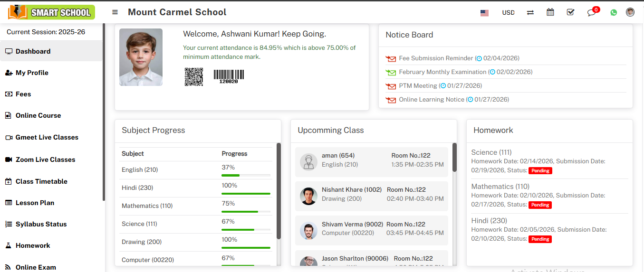Image resolution: width=644 pixels, height=272 pixels.
Task: Click the Mathematics progress bar
Action: click(x=246, y=212)
